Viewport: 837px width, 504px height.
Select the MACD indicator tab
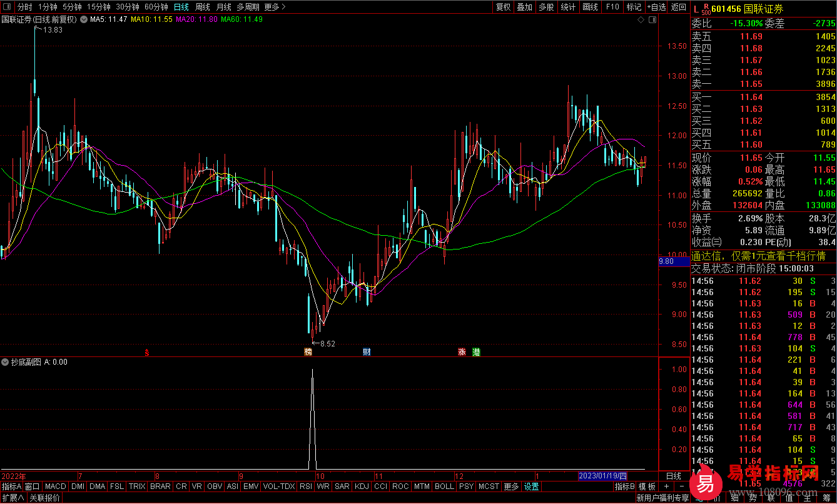[55, 486]
